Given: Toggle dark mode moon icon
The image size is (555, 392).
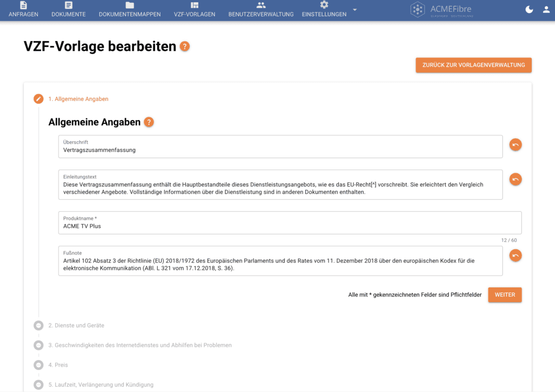Looking at the screenshot, I should pos(529,10).
